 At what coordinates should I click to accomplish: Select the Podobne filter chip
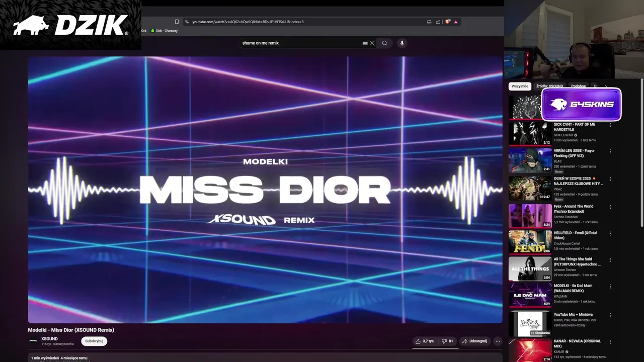coord(578,86)
